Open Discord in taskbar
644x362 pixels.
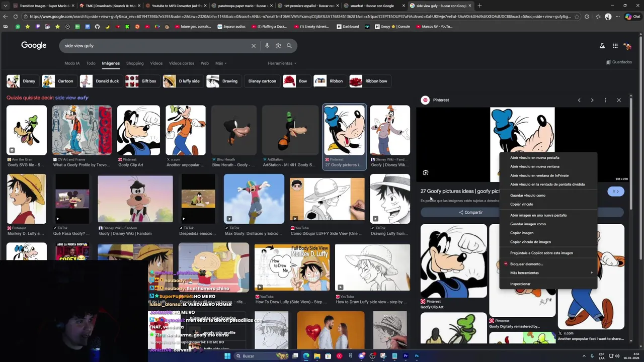361,356
